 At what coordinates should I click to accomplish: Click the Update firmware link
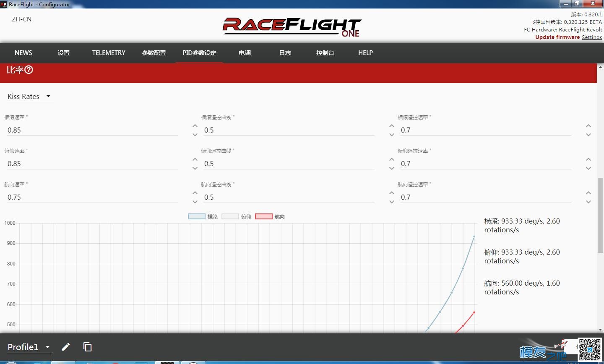pyautogui.click(x=557, y=37)
